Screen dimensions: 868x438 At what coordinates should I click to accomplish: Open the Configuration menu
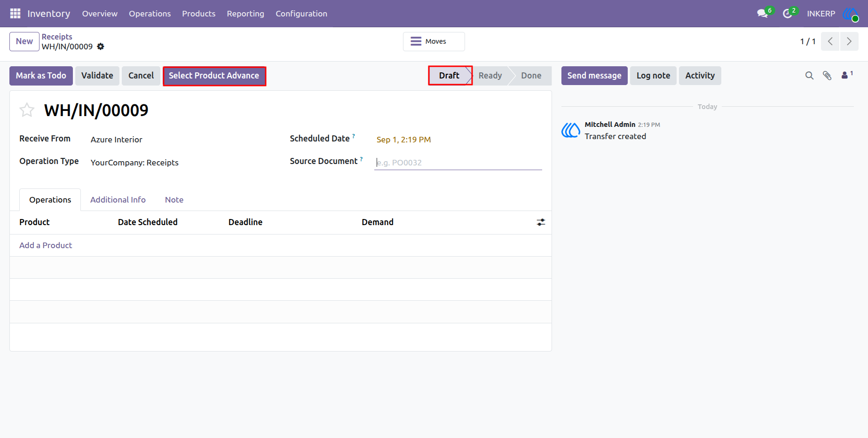[x=301, y=14]
